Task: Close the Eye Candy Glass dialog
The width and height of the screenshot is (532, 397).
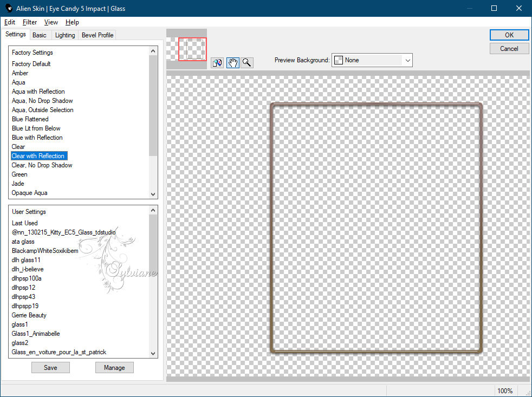Action: (519, 8)
